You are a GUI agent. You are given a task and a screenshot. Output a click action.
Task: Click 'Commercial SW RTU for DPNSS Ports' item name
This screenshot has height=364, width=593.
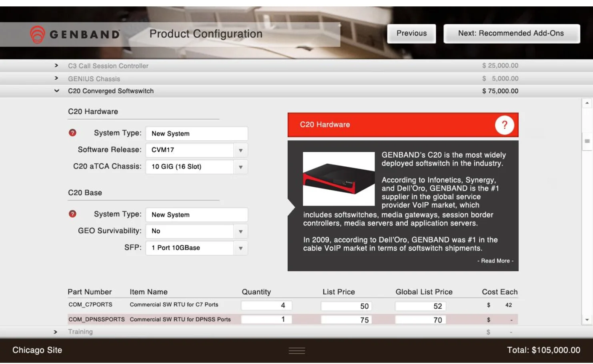pyautogui.click(x=180, y=320)
